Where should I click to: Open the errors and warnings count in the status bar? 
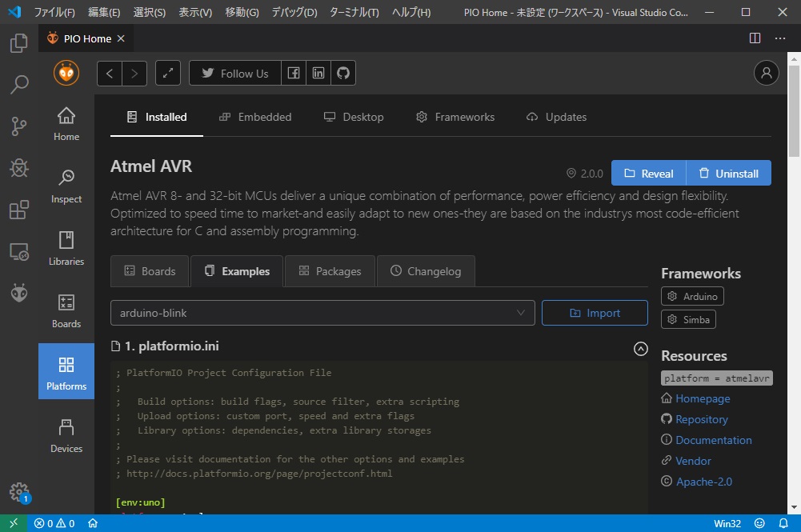[54, 523]
